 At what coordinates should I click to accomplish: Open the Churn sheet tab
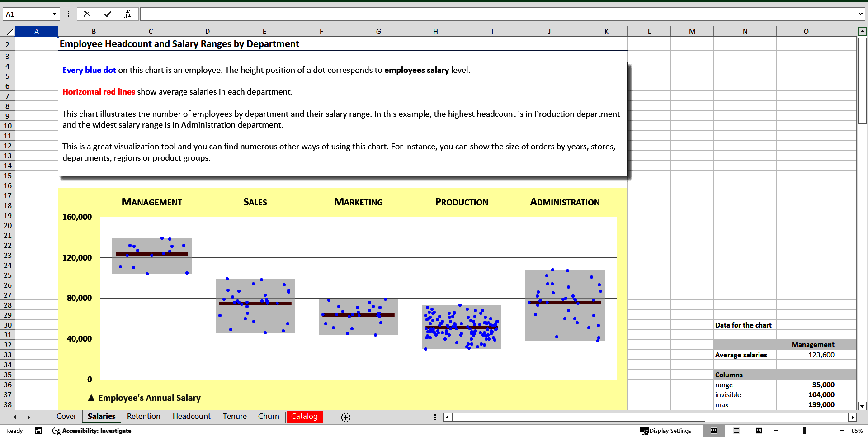click(x=269, y=416)
